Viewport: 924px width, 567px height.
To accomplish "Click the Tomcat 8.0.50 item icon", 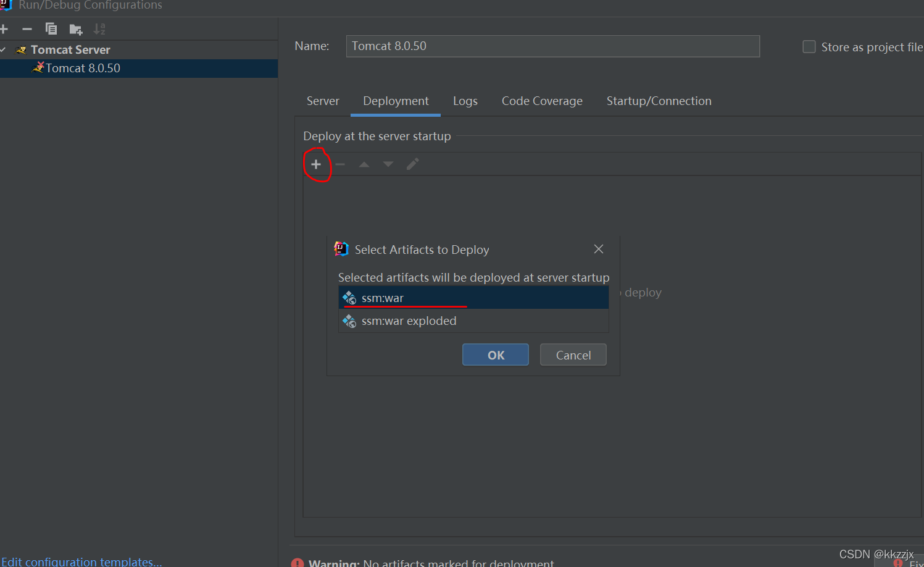I will (38, 67).
